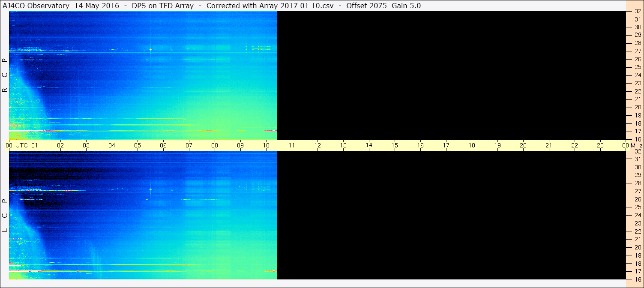Viewport: 644px width, 288px height.
Task: Click the 30 MHz label on RCP scale
Action: pos(638,27)
